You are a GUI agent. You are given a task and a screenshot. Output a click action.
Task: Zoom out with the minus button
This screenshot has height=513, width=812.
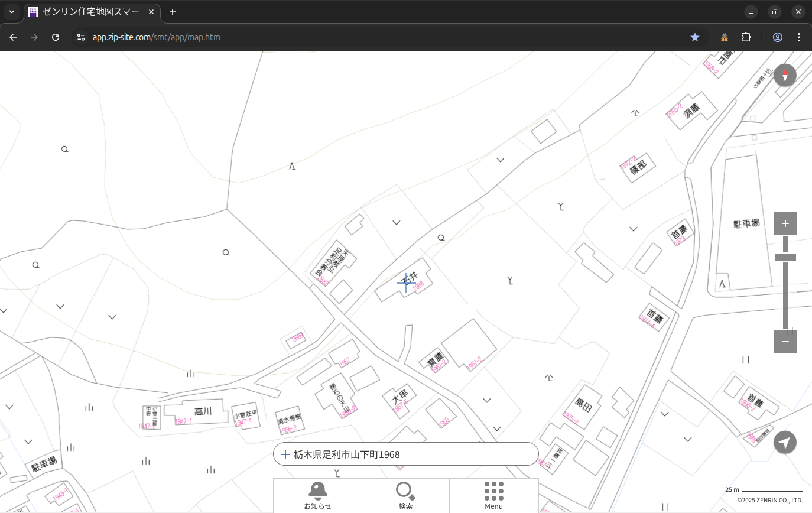(x=785, y=342)
